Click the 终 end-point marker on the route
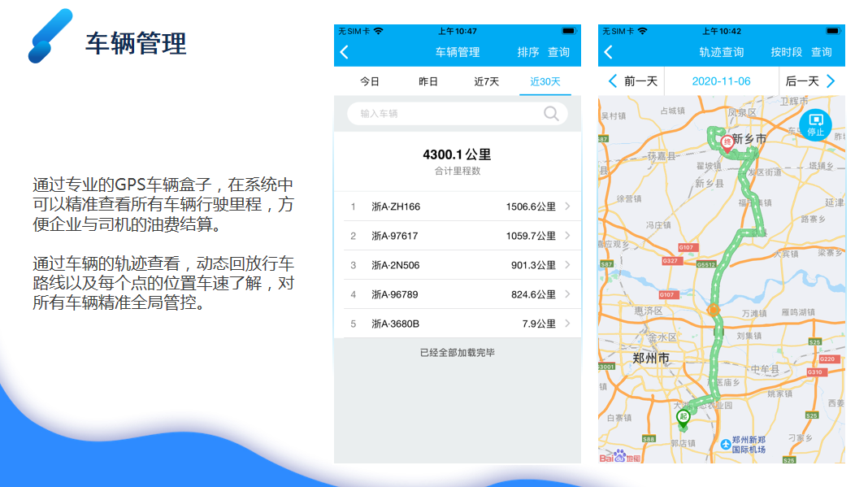The image size is (868, 487). tap(727, 141)
